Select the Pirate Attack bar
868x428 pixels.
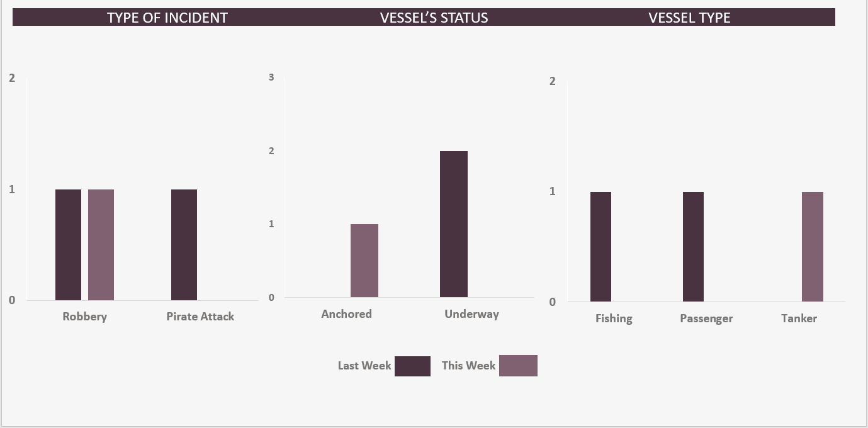[x=184, y=245]
